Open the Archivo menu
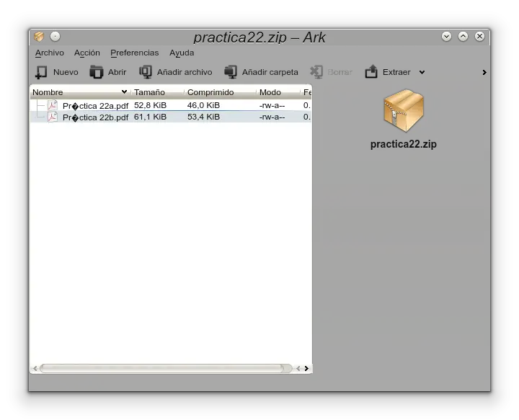The width and height of the screenshot is (519, 420). [49, 53]
